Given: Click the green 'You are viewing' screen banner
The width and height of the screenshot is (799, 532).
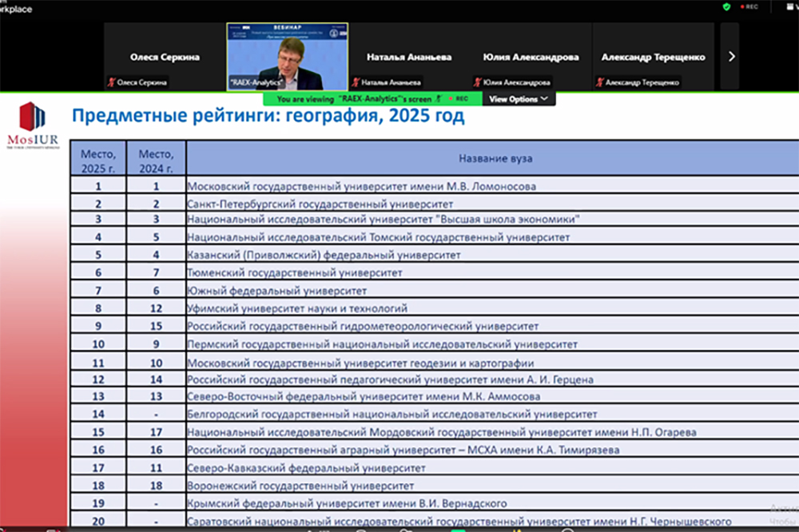Looking at the screenshot, I should [x=372, y=99].
